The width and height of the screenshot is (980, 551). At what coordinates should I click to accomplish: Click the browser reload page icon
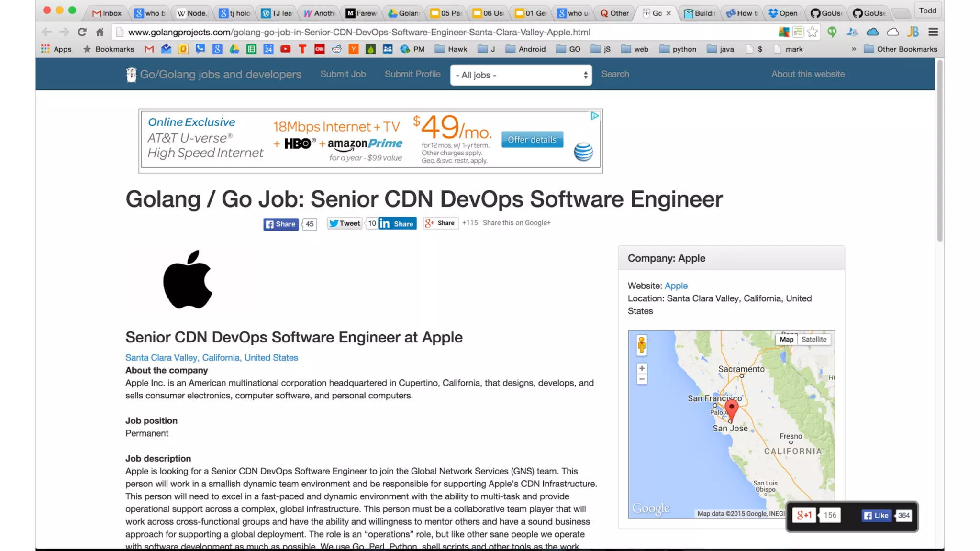[x=82, y=32]
